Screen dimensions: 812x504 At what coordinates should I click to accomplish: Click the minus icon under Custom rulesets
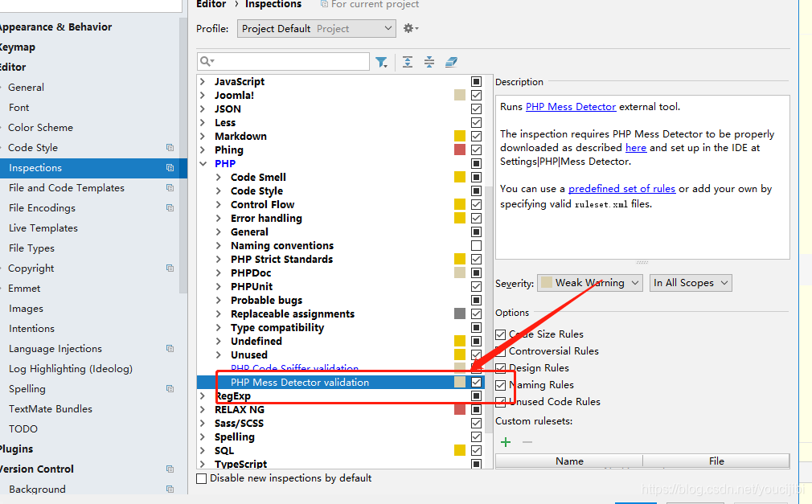coord(526,441)
